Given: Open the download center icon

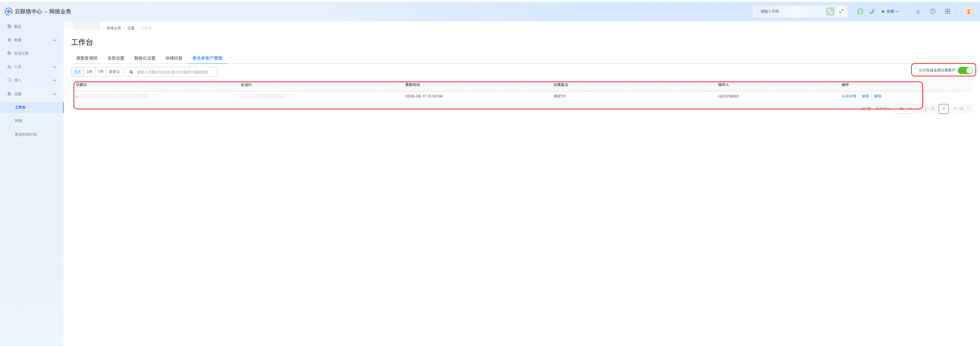Looking at the screenshot, I should pos(918,11).
